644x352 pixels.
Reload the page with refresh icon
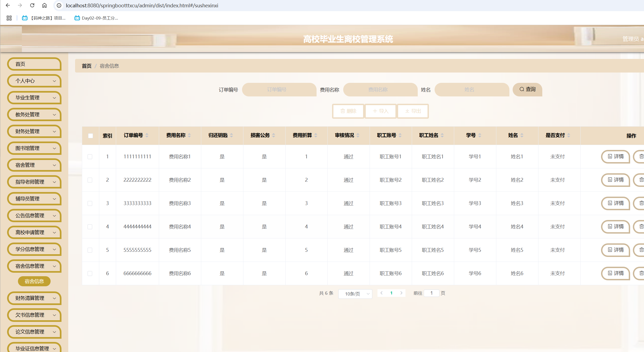tap(32, 5)
